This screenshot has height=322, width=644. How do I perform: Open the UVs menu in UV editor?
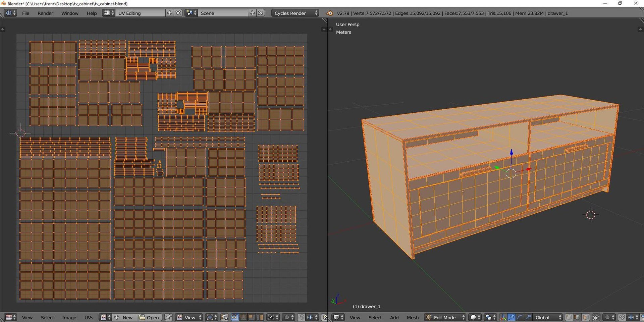point(89,317)
